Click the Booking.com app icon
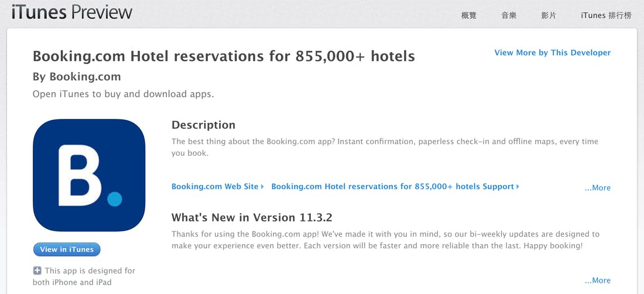Viewport: 644px width, 294px height. (89, 175)
